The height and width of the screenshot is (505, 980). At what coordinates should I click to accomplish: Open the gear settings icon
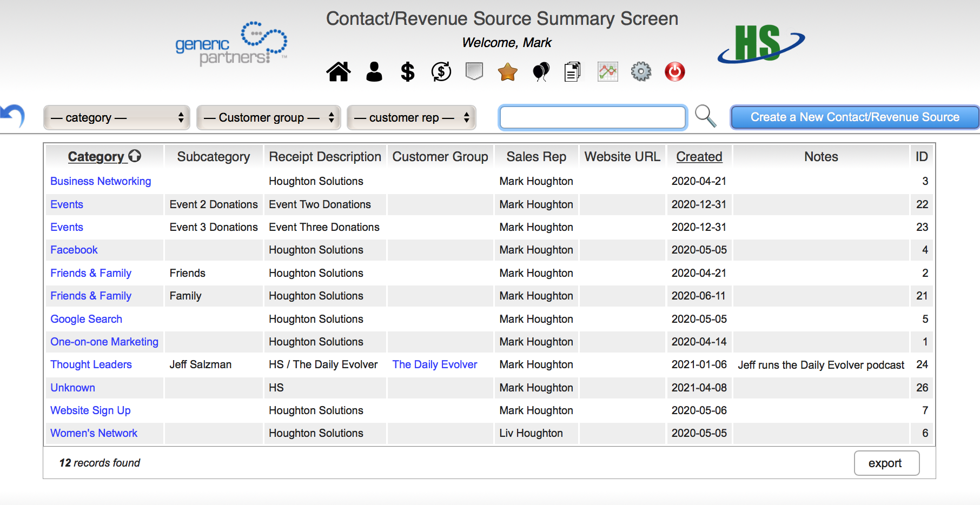(641, 71)
